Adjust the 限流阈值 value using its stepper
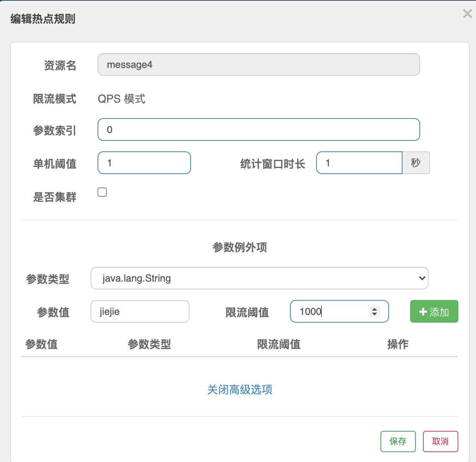Viewport: 476px width, 462px height. point(374,311)
